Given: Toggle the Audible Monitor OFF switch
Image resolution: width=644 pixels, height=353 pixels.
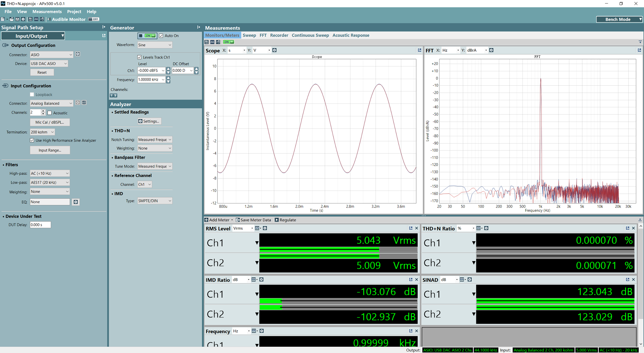Looking at the screenshot, I should pyautogui.click(x=93, y=19).
